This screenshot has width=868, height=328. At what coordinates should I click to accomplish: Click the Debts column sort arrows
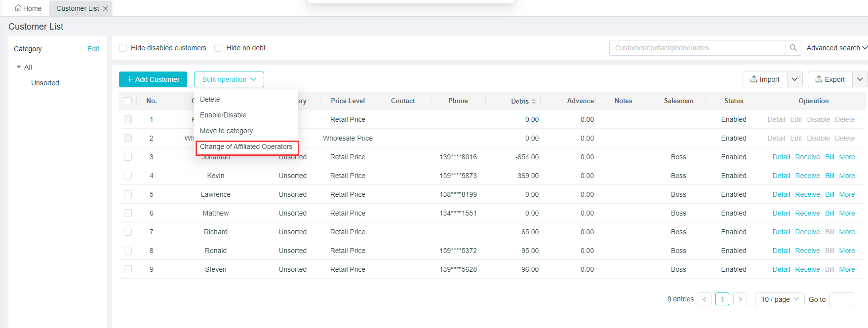coord(534,101)
